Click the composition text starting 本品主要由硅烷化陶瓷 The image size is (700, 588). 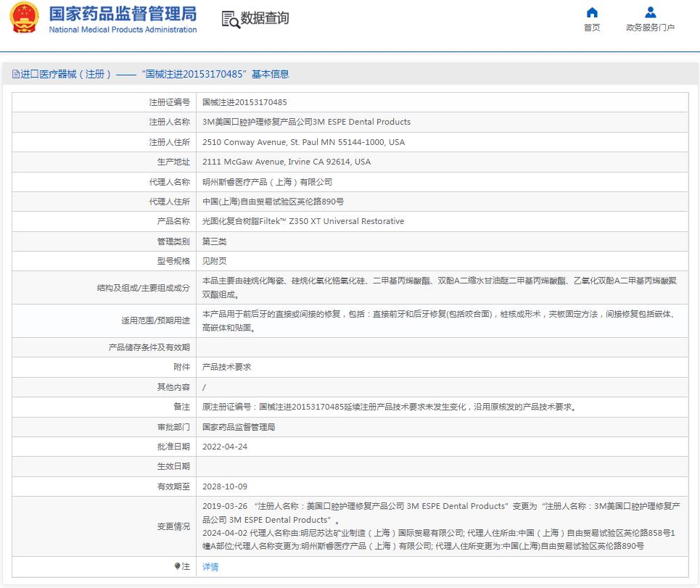point(440,287)
